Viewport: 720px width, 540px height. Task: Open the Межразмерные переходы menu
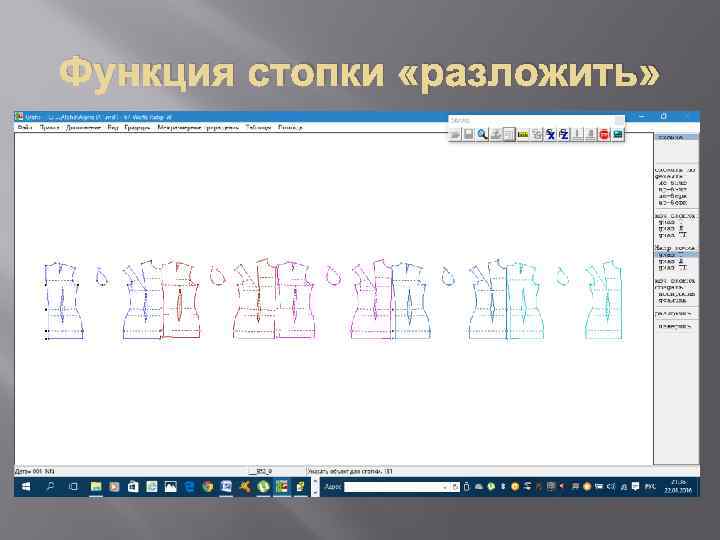(x=198, y=127)
